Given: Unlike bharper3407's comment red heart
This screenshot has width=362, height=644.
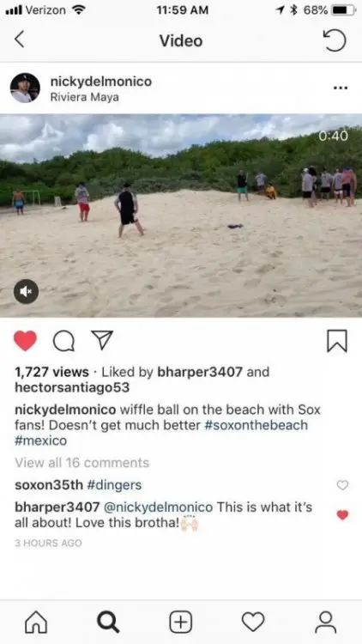Looking at the screenshot, I should [x=342, y=514].
